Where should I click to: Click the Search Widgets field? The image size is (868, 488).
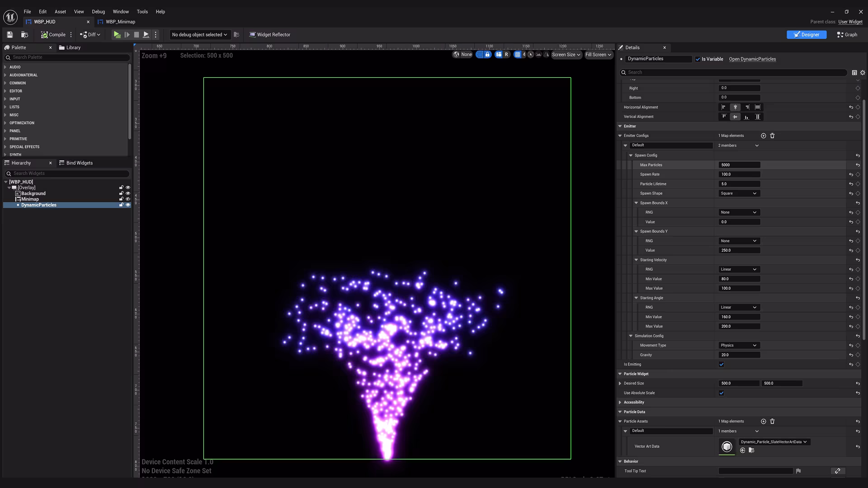pos(67,174)
